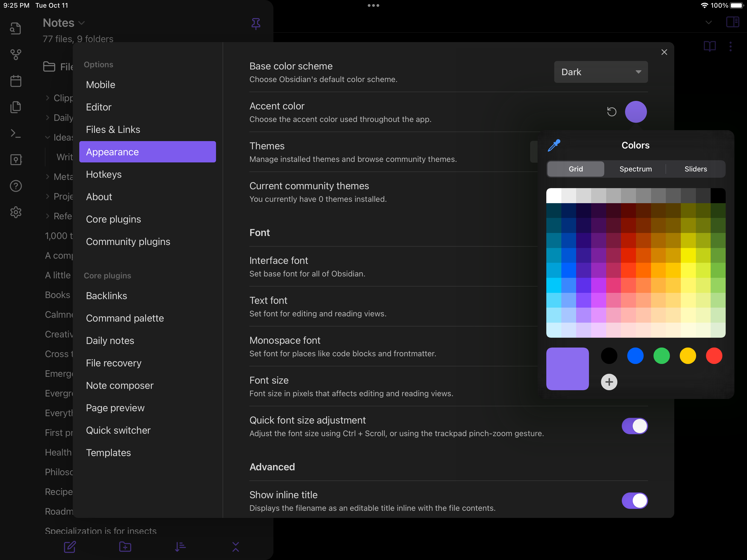Screen dimensions: 747x560
Task: Click the accent color purple circle
Action: pyautogui.click(x=635, y=112)
